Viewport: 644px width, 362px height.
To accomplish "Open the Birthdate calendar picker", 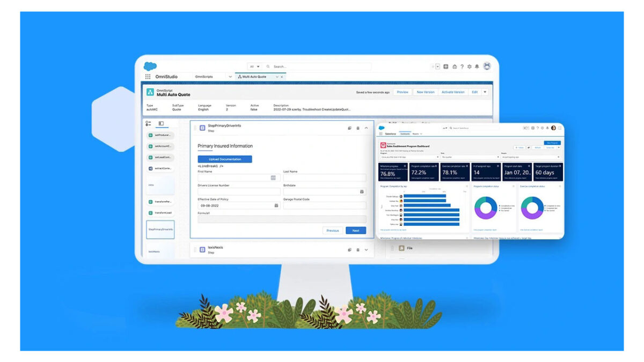I will (362, 191).
